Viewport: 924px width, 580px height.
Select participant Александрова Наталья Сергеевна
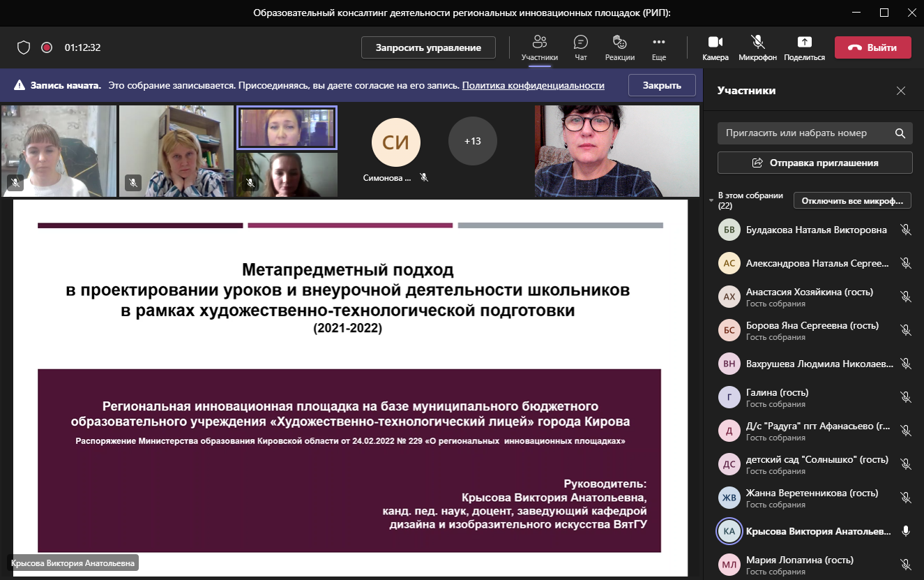(815, 263)
